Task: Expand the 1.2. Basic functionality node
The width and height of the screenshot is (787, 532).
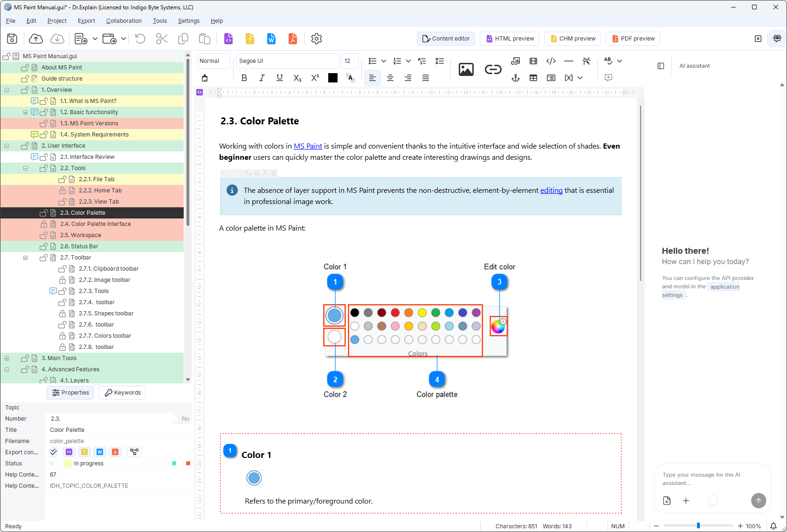Action: 26,112
